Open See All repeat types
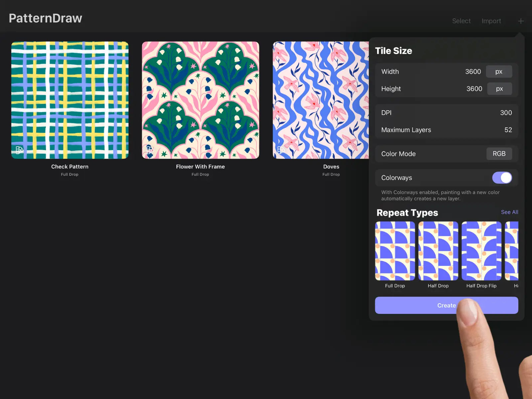Image resolution: width=532 pixels, height=399 pixels. (x=509, y=212)
